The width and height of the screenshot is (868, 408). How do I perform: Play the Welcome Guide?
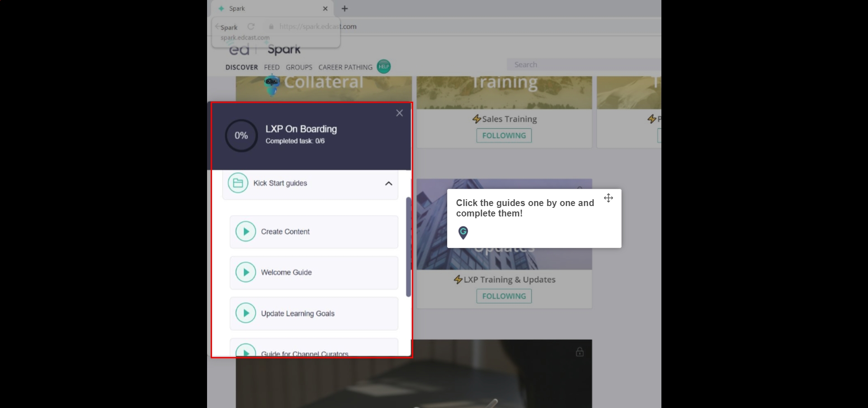[x=245, y=272]
